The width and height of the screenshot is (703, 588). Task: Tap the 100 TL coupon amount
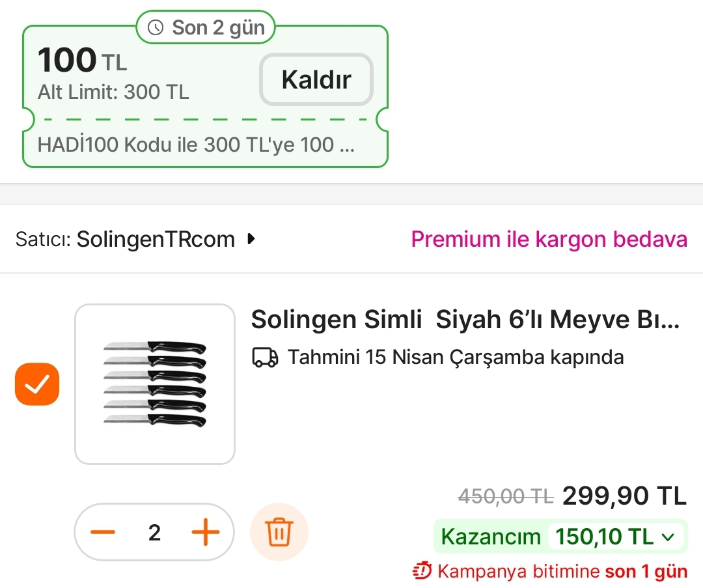[82, 61]
